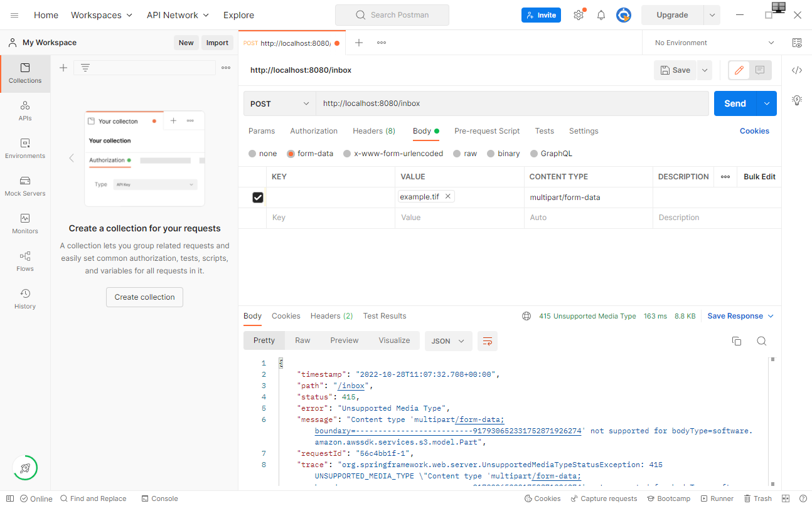Open the code snippet icon

[797, 70]
